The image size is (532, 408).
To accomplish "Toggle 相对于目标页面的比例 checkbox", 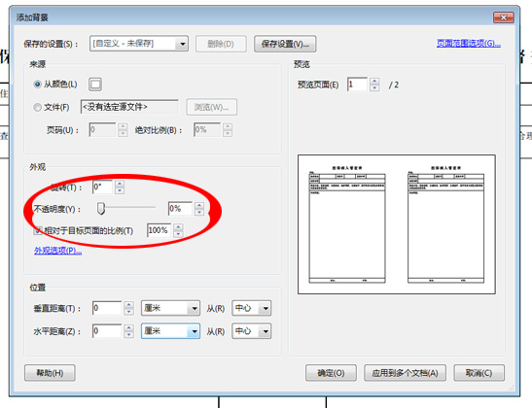I will (38, 231).
